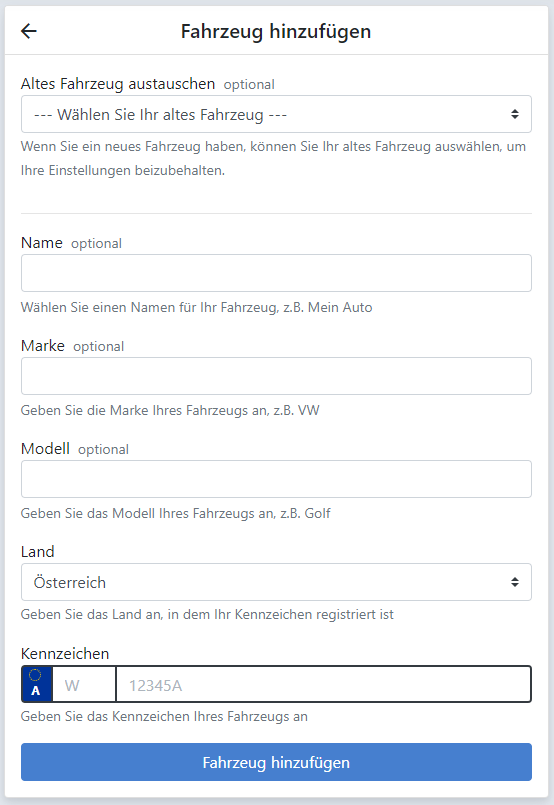Click the 'Marke' field label

pos(43,346)
